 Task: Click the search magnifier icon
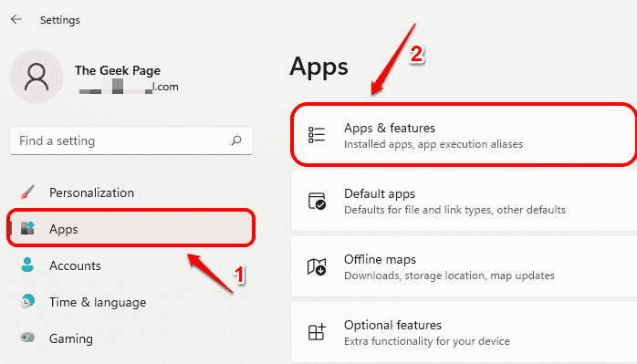[x=236, y=140]
